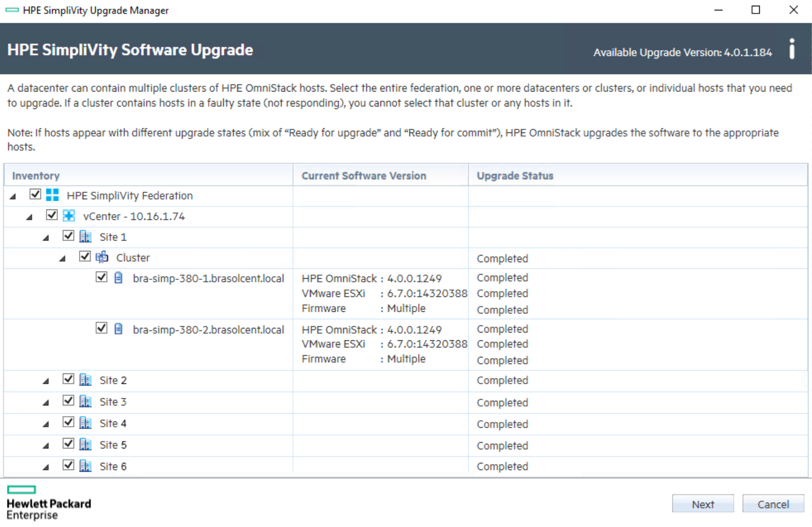
Task: Select the bra-simp-380-1.brasolcent.local host name
Action: (x=208, y=278)
